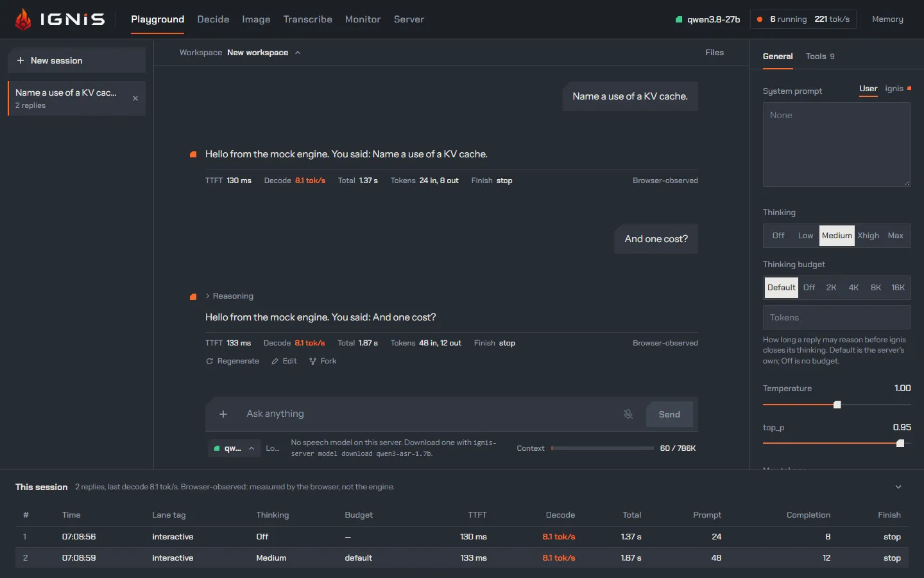Click the Send button
The image size is (924, 578).
(669, 414)
